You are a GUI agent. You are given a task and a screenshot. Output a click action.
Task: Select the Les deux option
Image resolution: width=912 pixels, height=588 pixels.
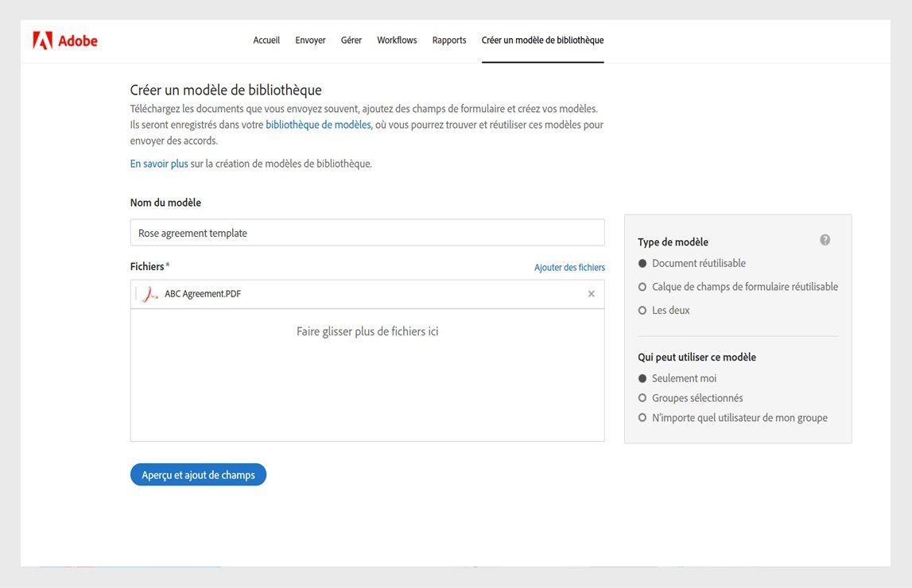[x=642, y=310]
